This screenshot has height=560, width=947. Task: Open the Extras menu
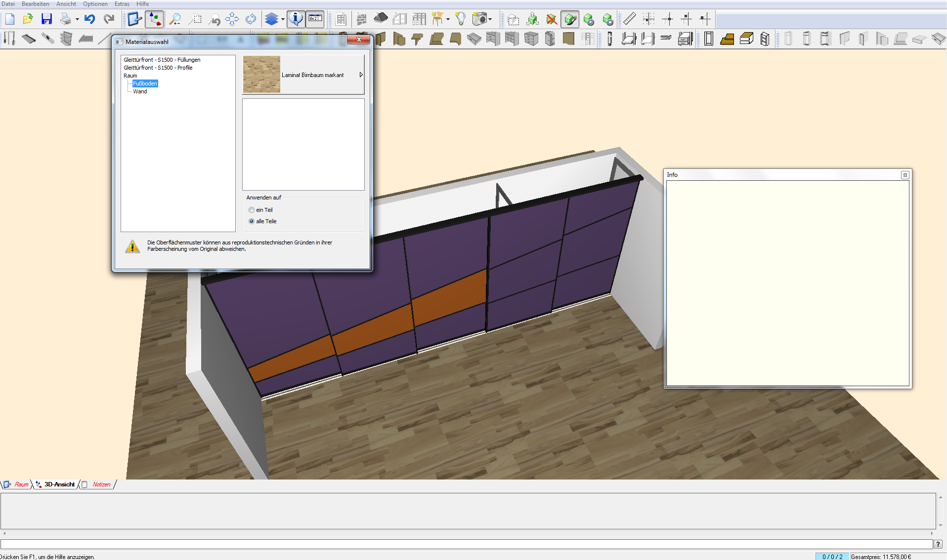(122, 4)
